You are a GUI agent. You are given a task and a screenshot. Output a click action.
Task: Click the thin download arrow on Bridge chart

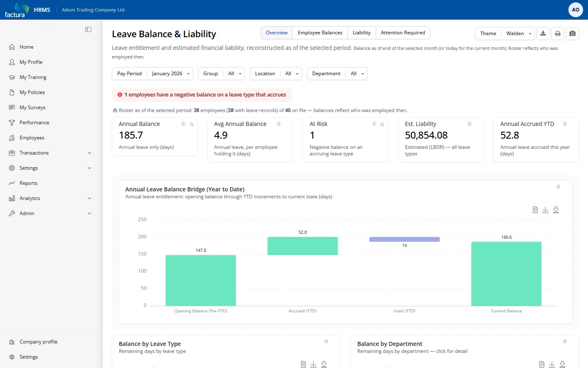coord(545,210)
